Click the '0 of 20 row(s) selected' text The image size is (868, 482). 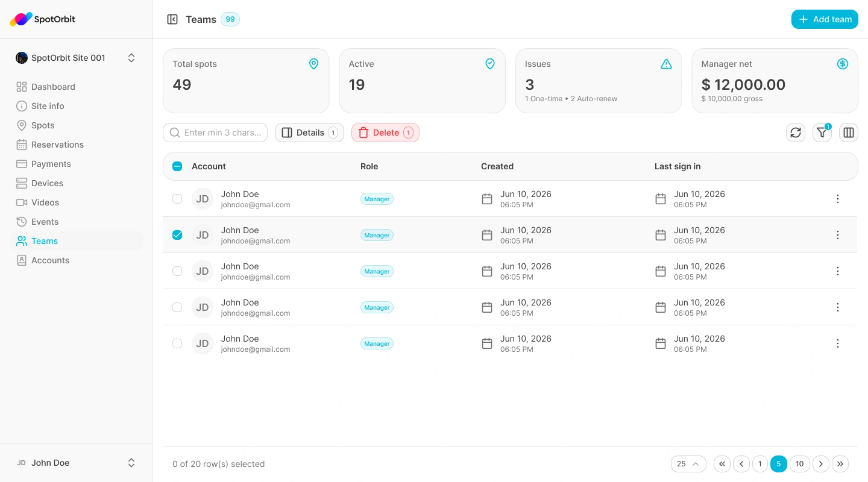(x=219, y=464)
